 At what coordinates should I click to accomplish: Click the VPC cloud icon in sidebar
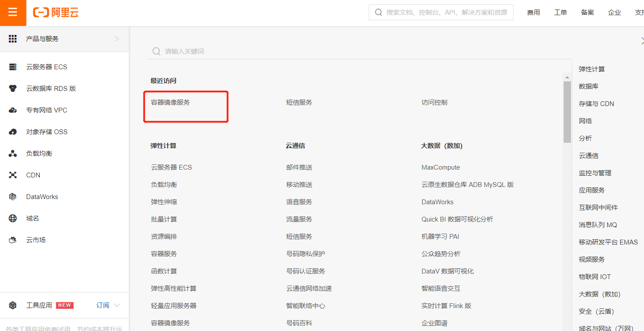[x=13, y=110]
